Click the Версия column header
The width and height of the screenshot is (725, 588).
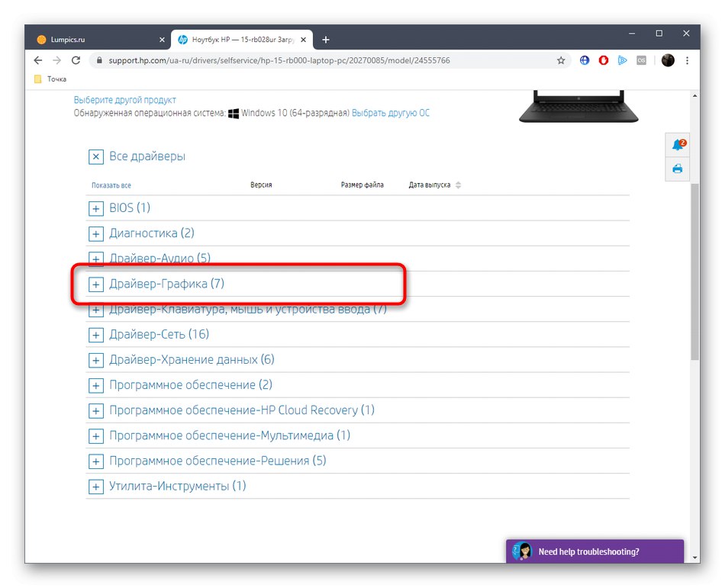[x=261, y=185]
